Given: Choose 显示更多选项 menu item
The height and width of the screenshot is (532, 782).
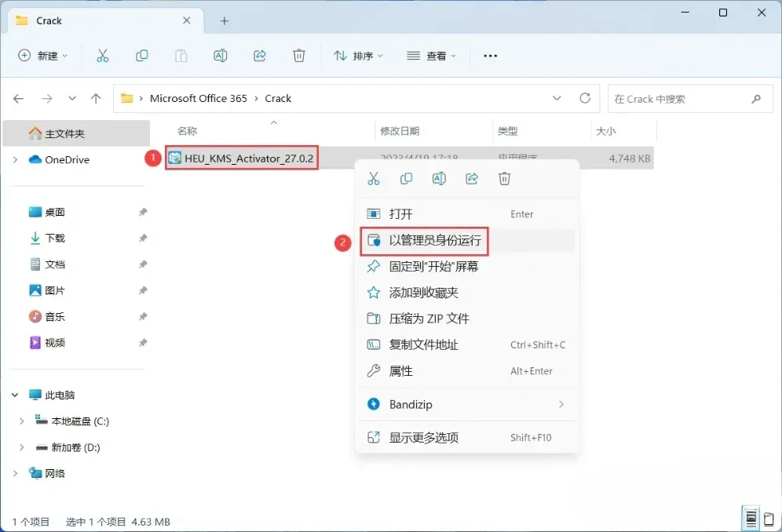Looking at the screenshot, I should coord(467,438).
